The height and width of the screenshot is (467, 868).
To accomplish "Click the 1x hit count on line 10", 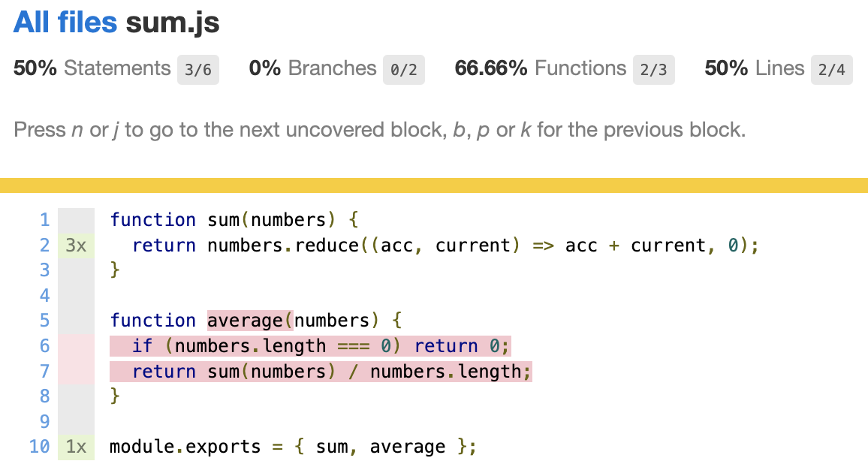I will [x=76, y=447].
